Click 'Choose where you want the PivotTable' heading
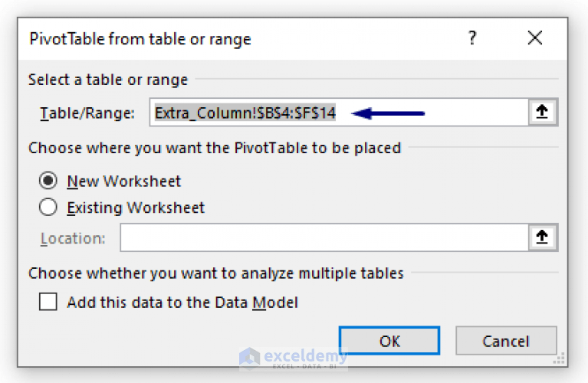 [x=215, y=148]
